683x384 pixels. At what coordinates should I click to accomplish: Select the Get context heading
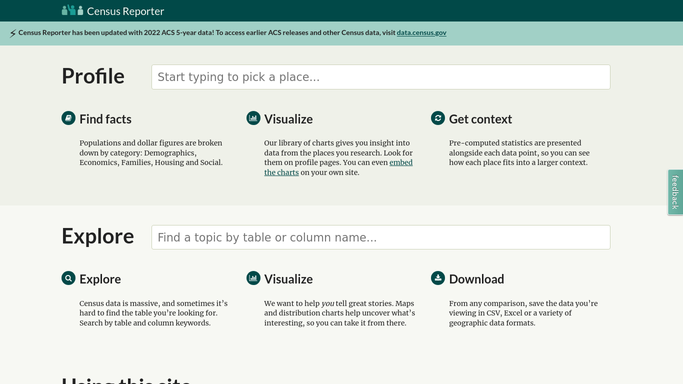pyautogui.click(x=480, y=119)
